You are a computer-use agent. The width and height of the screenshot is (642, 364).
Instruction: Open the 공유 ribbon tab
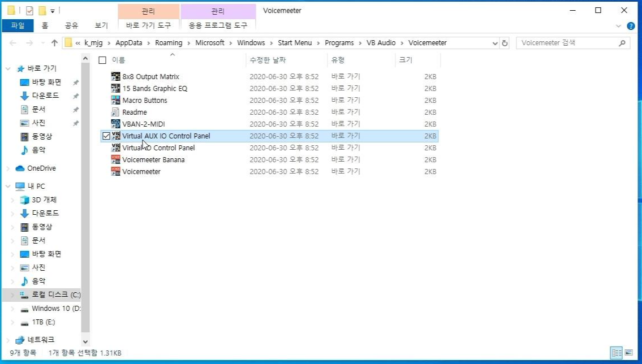coord(71,25)
